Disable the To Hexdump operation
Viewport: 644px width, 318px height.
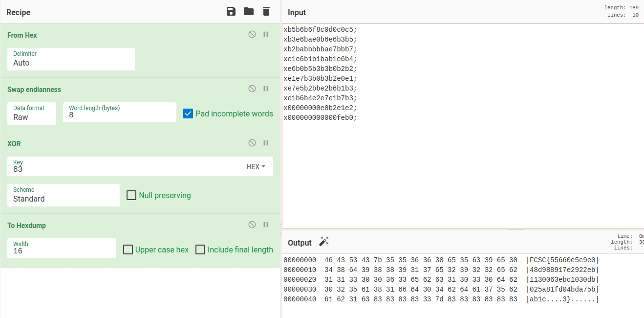click(252, 225)
